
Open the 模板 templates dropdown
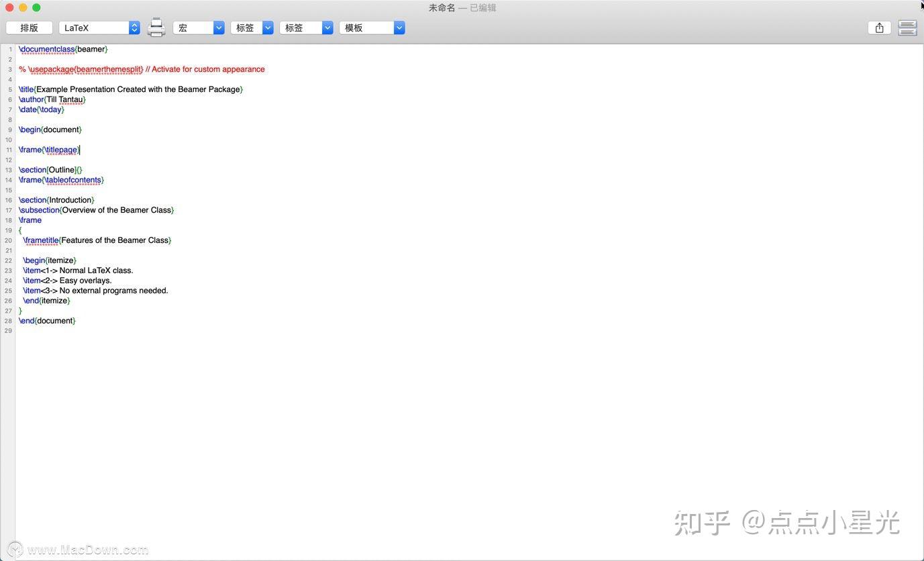pyautogui.click(x=372, y=28)
